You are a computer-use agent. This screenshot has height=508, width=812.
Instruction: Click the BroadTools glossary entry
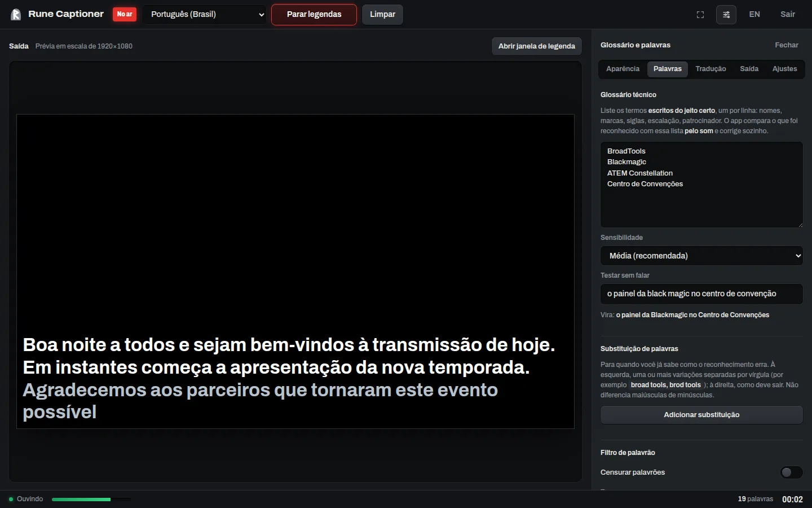(626, 151)
